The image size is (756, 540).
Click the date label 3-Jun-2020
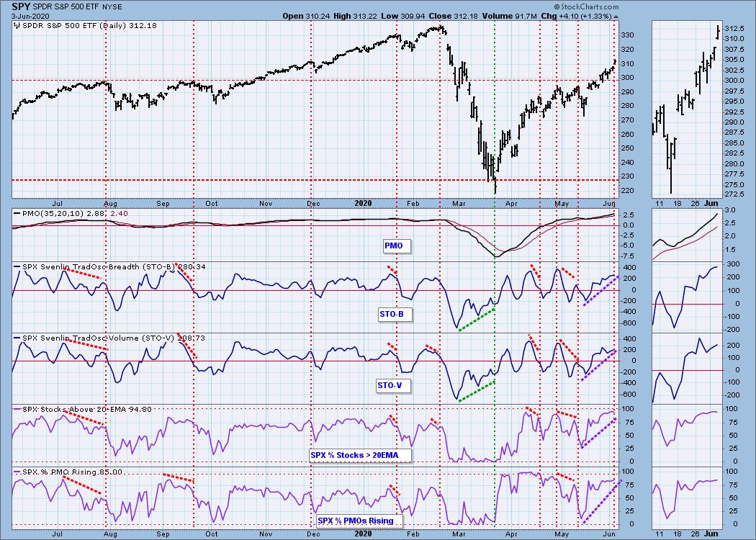click(x=30, y=16)
